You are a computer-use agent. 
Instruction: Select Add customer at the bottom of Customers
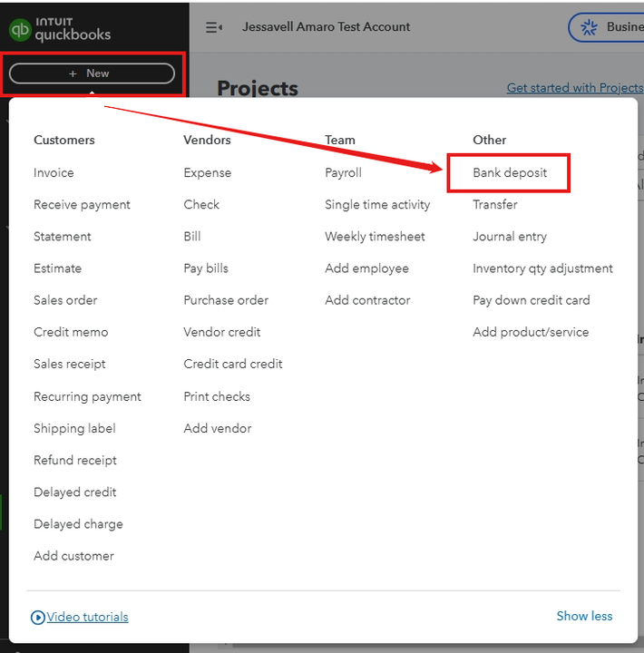(x=73, y=556)
